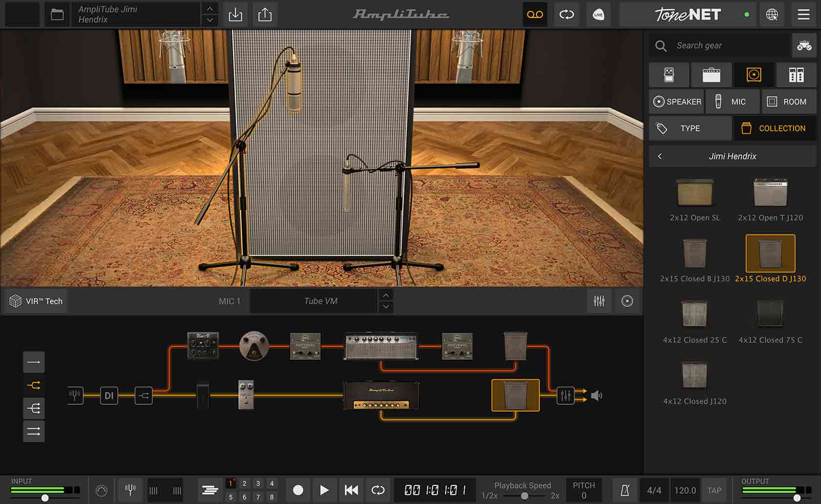Select the 2x15 Closed D J130 cabinet
The height and width of the screenshot is (504, 821).
pyautogui.click(x=770, y=260)
